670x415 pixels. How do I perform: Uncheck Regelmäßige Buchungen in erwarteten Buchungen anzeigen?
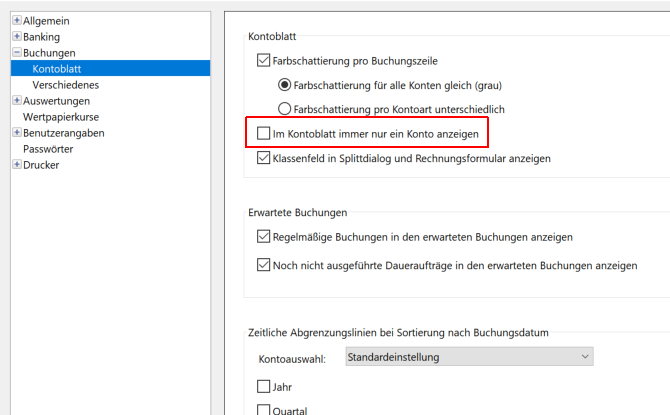[263, 236]
